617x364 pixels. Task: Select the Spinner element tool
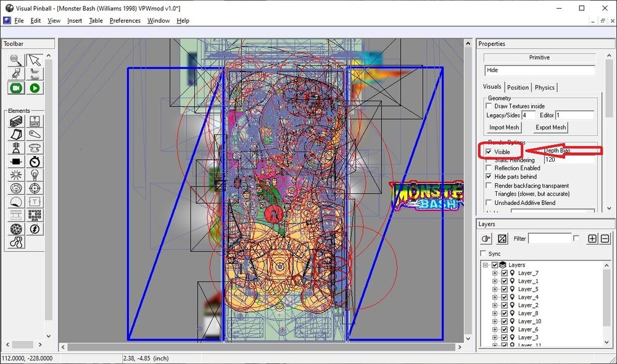coord(16,162)
